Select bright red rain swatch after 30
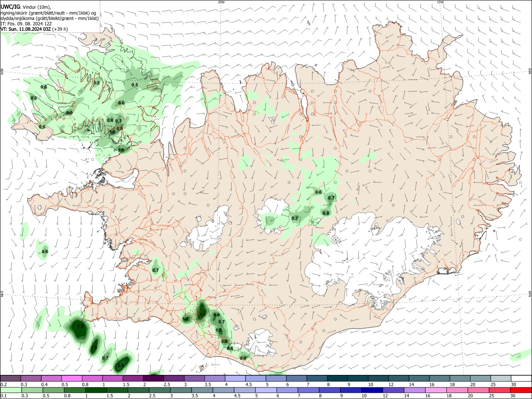This screenshot has width=532, height=399. (521, 390)
